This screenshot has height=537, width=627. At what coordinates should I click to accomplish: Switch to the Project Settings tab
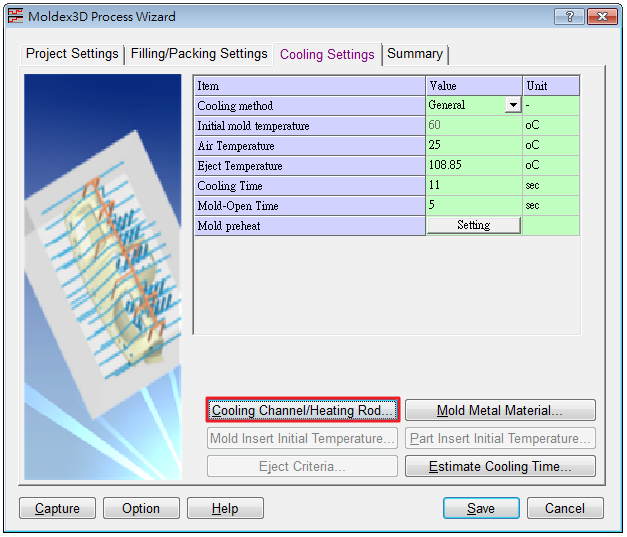coord(72,54)
